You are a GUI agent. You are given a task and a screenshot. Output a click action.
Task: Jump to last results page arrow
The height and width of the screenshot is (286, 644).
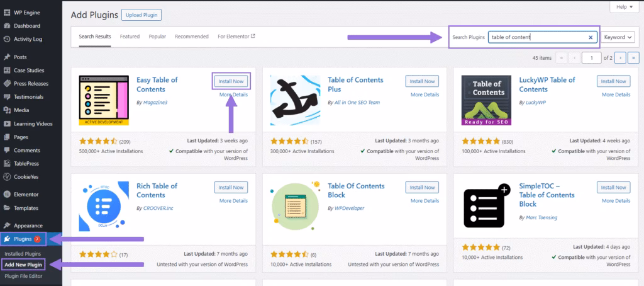pyautogui.click(x=633, y=58)
